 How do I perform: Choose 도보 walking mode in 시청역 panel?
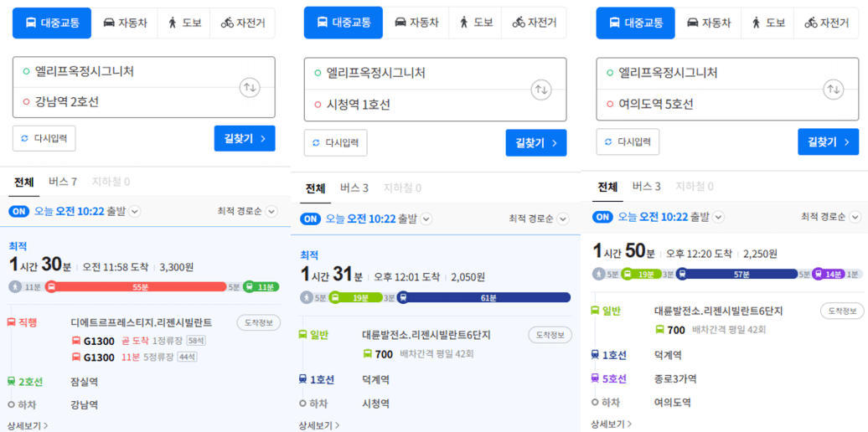click(x=475, y=23)
